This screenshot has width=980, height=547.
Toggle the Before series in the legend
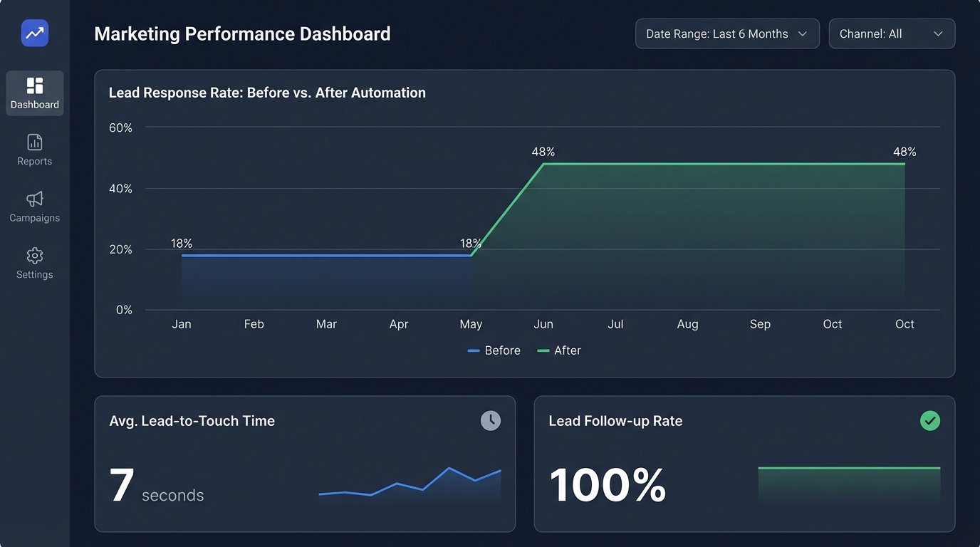pyautogui.click(x=494, y=350)
